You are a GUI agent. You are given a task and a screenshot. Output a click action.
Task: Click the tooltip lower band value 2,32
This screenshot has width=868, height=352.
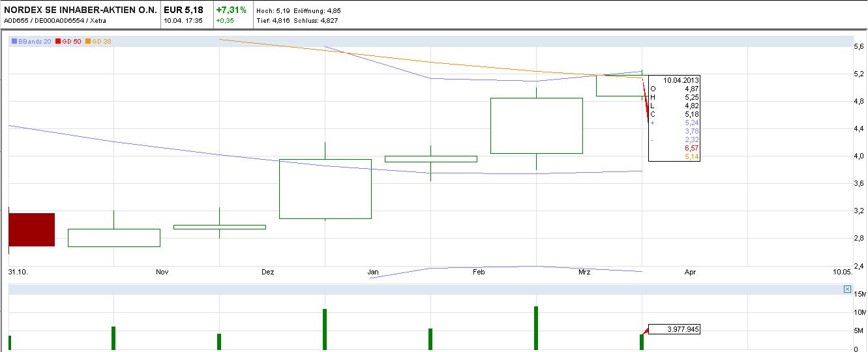tap(692, 139)
